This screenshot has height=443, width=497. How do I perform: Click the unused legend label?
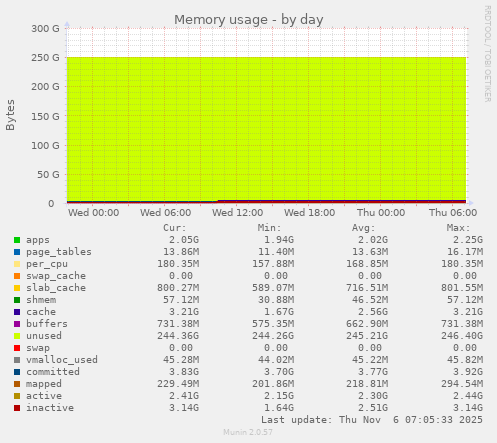click(x=44, y=336)
